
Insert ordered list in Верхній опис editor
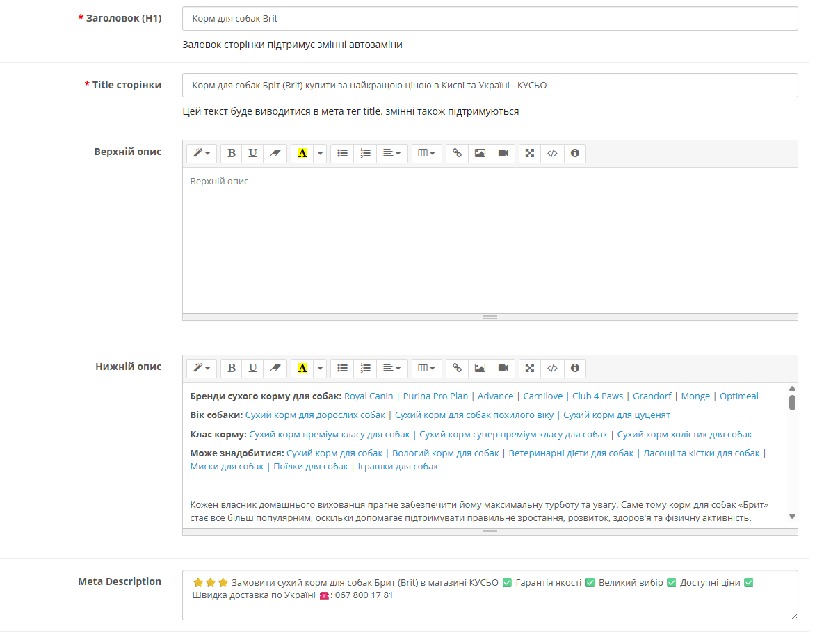coord(365,153)
